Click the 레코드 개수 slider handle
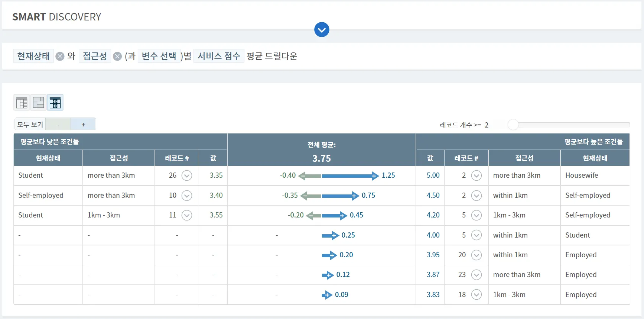The image size is (644, 319). (x=513, y=125)
